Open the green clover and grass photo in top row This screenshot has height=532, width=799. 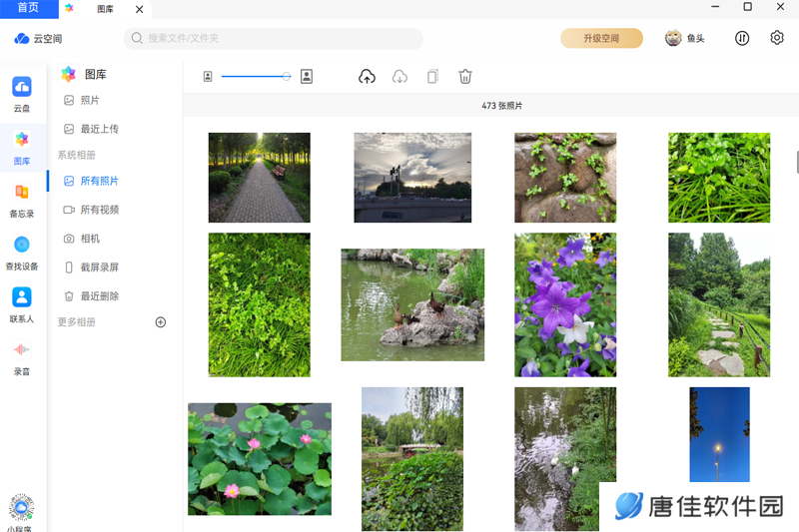coord(719,178)
